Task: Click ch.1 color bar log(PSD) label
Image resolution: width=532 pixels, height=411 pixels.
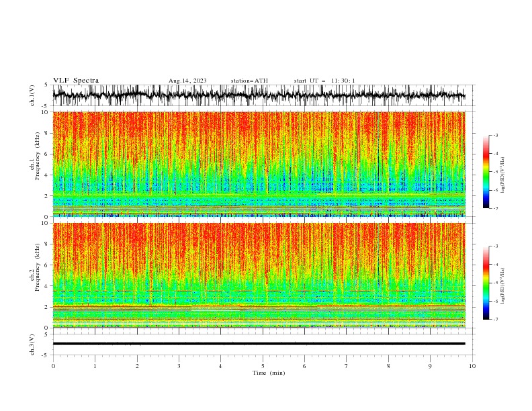Action: click(502, 175)
